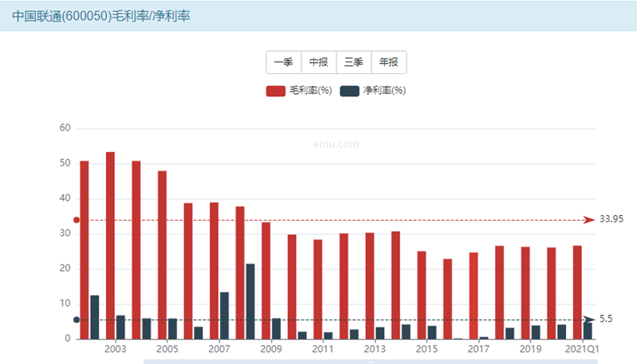637x364 pixels.
Task: Click the dark average line start dot
Action: (x=77, y=319)
